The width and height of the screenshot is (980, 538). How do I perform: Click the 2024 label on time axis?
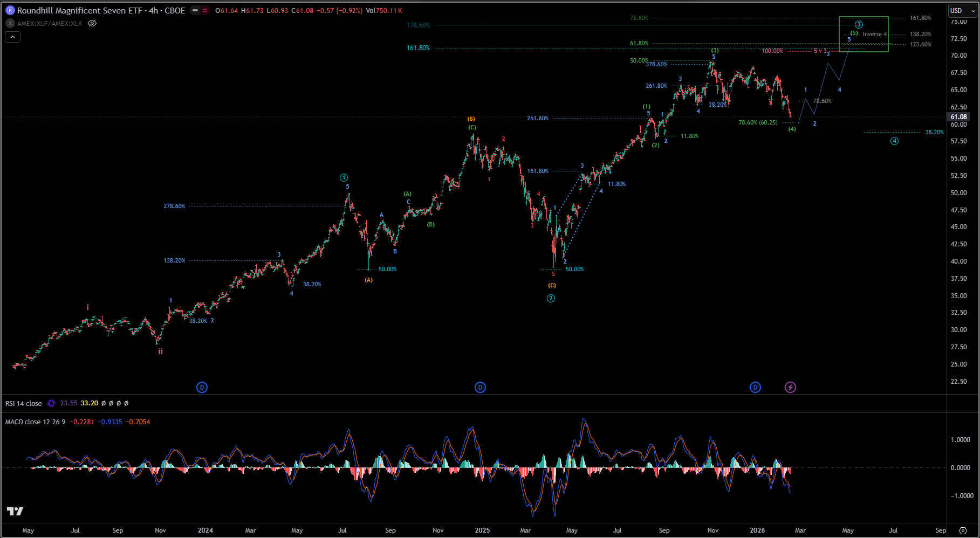click(205, 530)
